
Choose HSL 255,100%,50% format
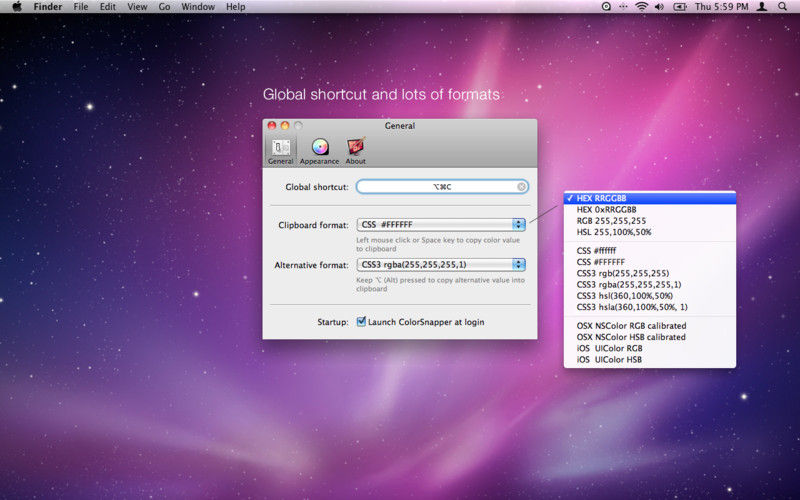649,232
